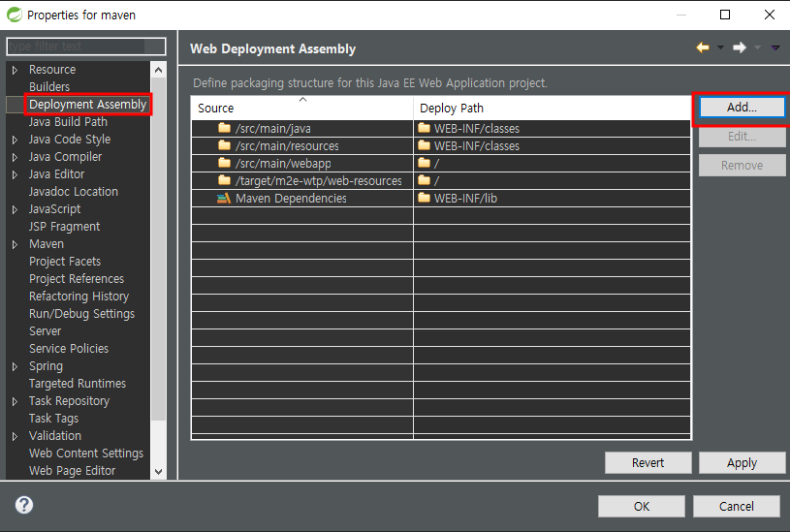
Task: Open the Java Build Path page
Action: click(x=68, y=122)
